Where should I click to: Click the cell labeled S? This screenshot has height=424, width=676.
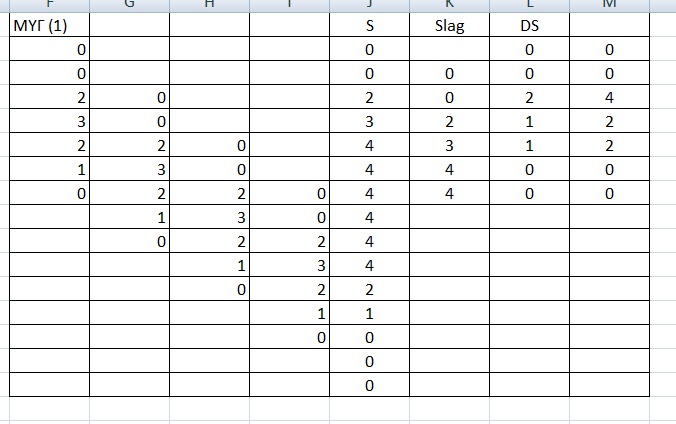(369, 26)
